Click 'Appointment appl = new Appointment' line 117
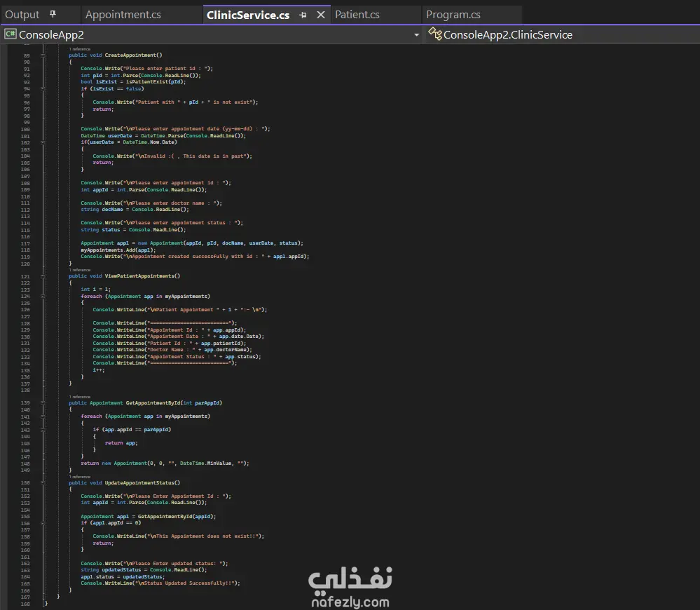This screenshot has width=700, height=610. 191,243
